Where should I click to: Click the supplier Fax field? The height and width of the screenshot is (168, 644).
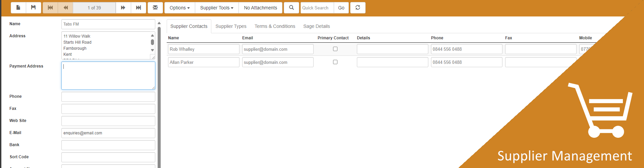point(108,109)
